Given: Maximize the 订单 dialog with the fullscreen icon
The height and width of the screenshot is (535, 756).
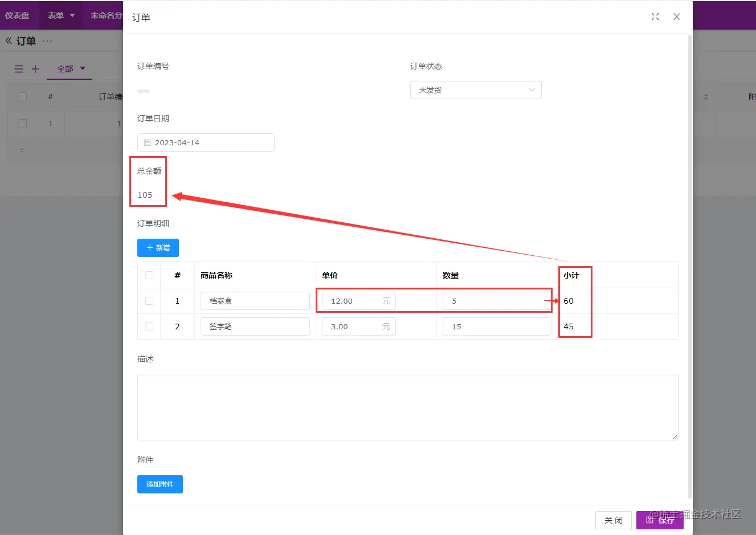Looking at the screenshot, I should 655,17.
